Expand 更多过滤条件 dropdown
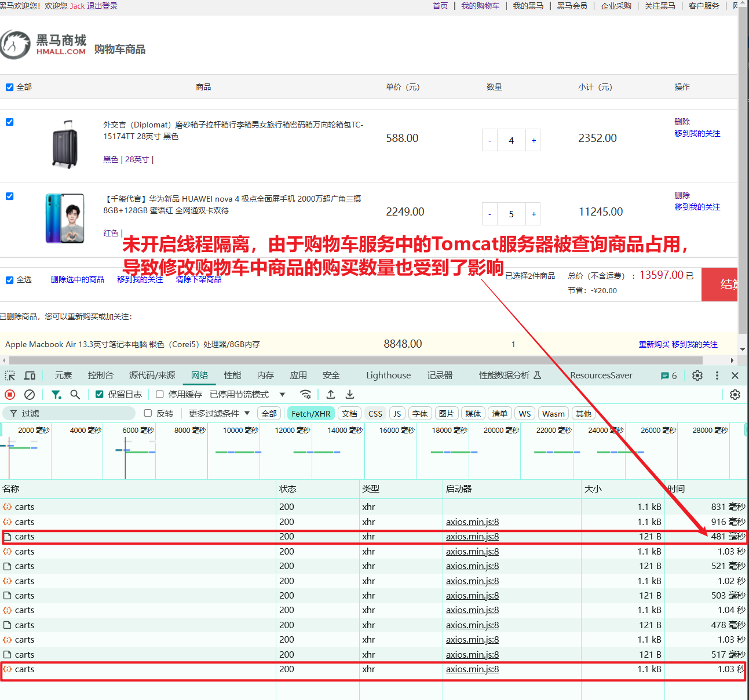The height and width of the screenshot is (700, 749). pyautogui.click(x=219, y=413)
